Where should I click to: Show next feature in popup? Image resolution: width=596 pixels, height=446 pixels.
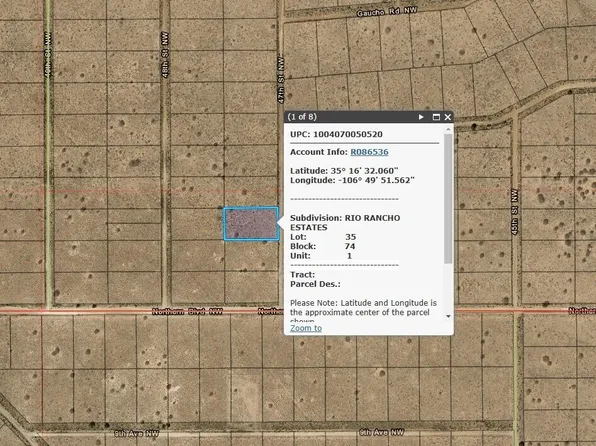(421, 117)
